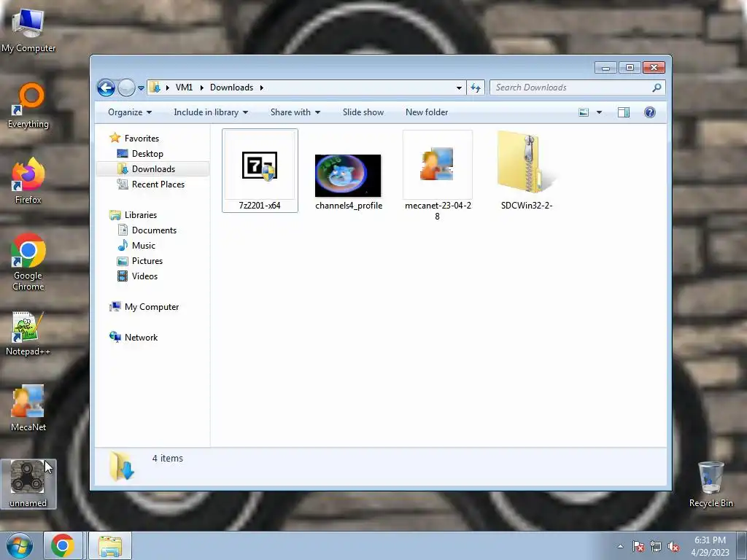
Task: Select the unnamed desktop icon
Action: click(28, 484)
